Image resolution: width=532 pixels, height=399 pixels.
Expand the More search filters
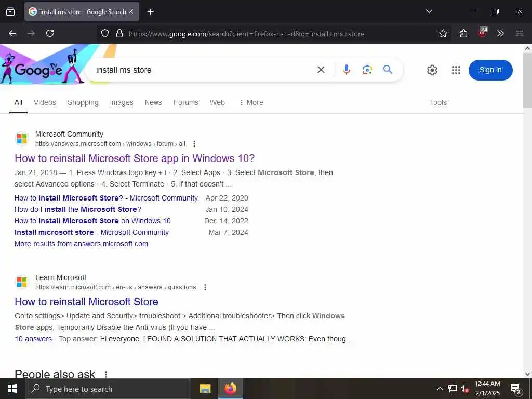[x=251, y=102]
